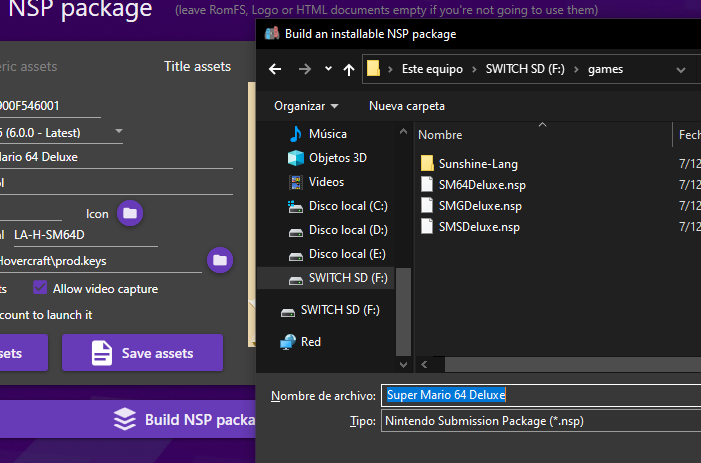Click the Save assets button
The image size is (701, 463).
[x=142, y=353]
